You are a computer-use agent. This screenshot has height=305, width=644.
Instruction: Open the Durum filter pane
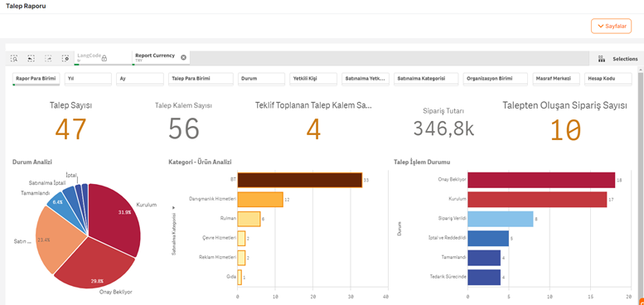tap(261, 79)
